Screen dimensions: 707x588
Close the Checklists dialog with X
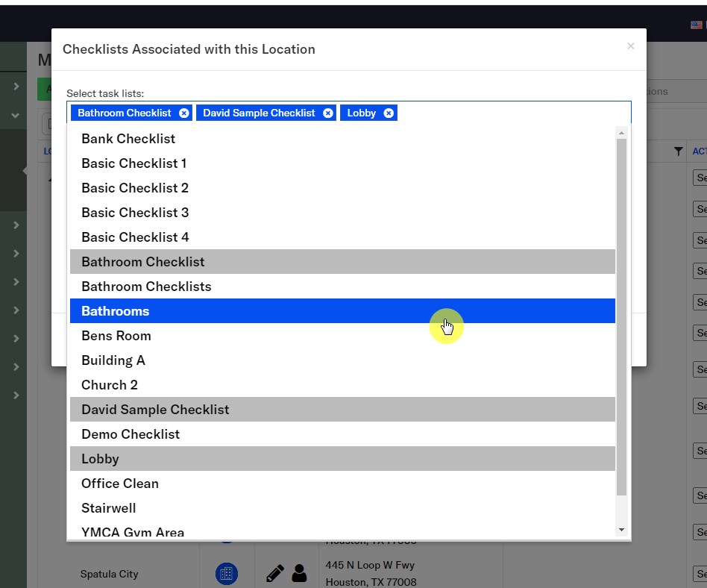point(630,46)
